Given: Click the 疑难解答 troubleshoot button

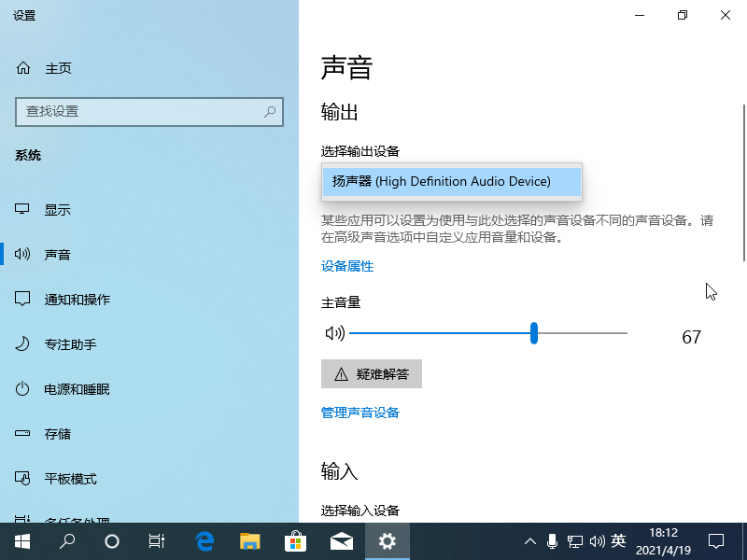Looking at the screenshot, I should (372, 373).
